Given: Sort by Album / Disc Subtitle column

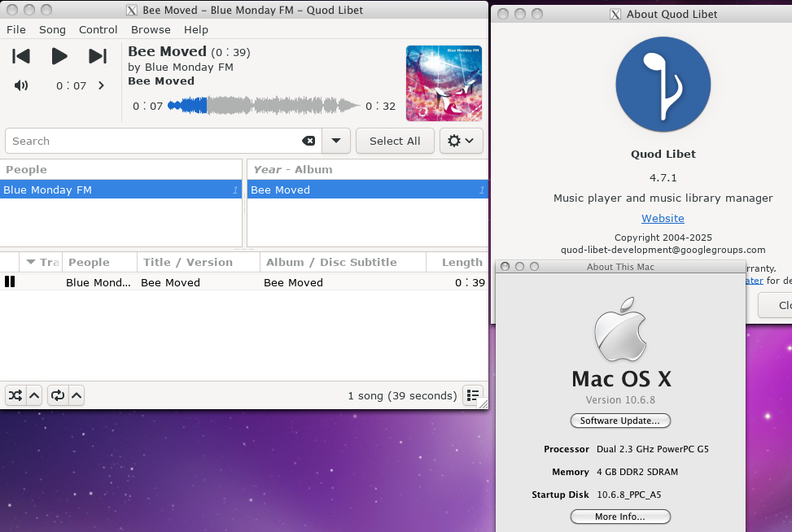Looking at the screenshot, I should click(343, 262).
